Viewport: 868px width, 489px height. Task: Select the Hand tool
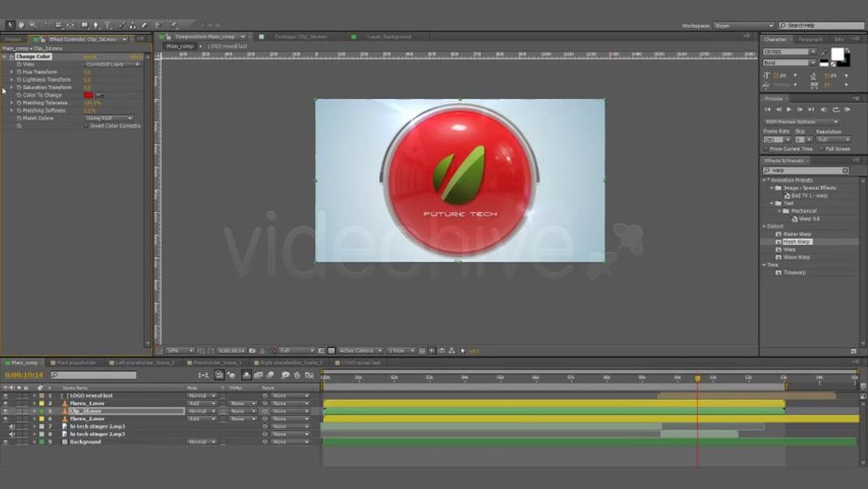pos(21,25)
